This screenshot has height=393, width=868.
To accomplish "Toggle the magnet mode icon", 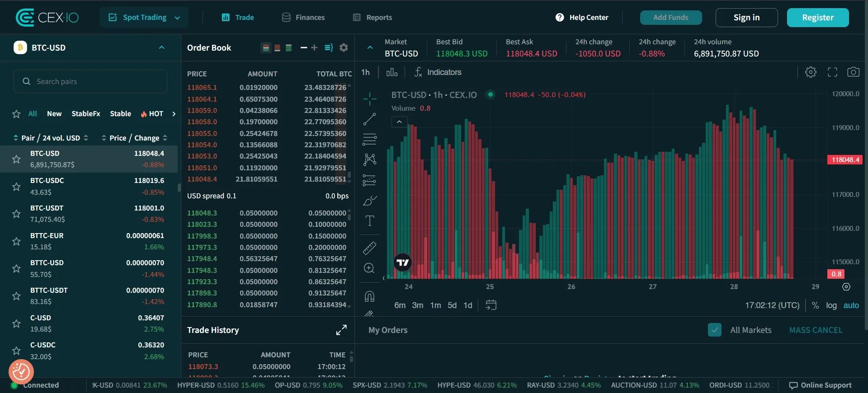I will 369,296.
